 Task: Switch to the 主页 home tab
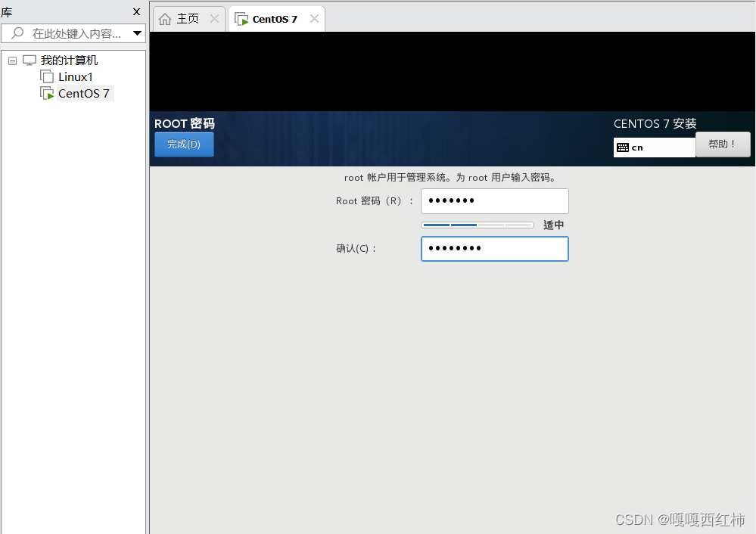pyautogui.click(x=188, y=19)
